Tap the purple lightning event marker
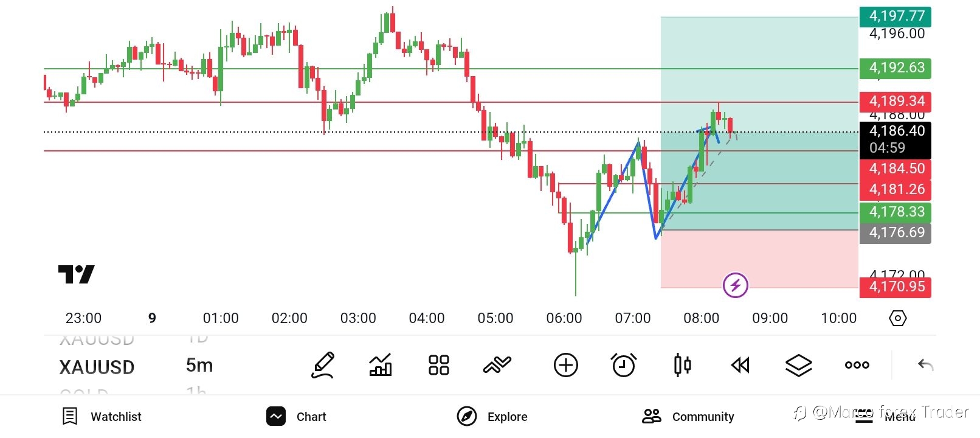 [x=735, y=285]
